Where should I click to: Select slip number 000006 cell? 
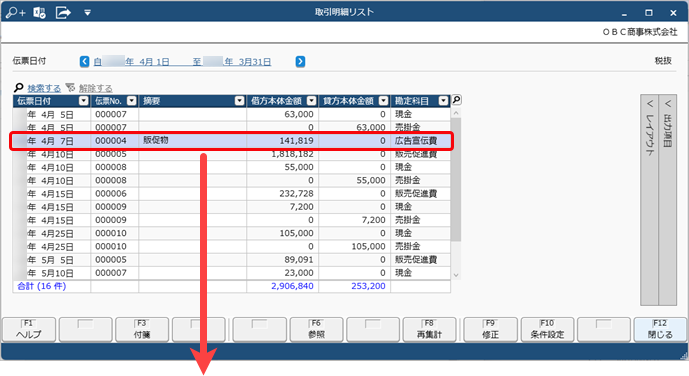115,194
